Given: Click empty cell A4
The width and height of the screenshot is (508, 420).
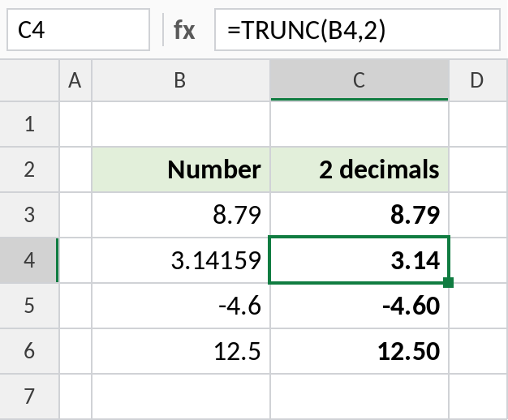Looking at the screenshot, I should (x=75, y=260).
